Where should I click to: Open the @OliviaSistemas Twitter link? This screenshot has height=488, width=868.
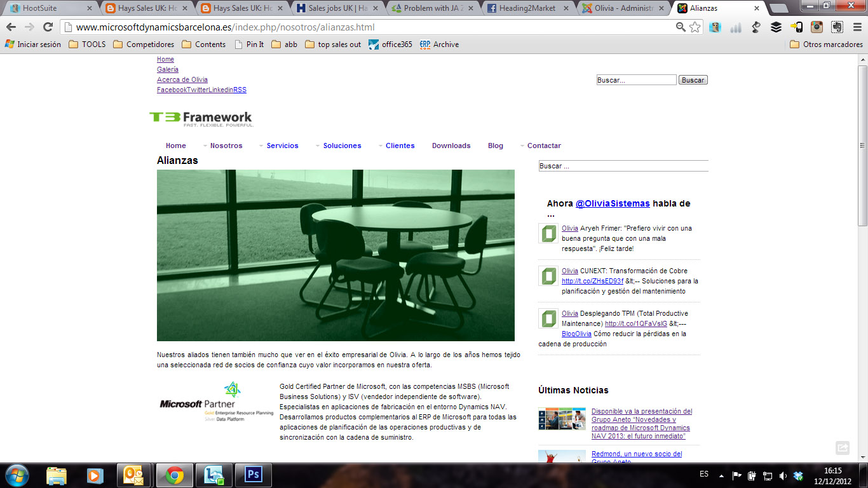click(613, 203)
